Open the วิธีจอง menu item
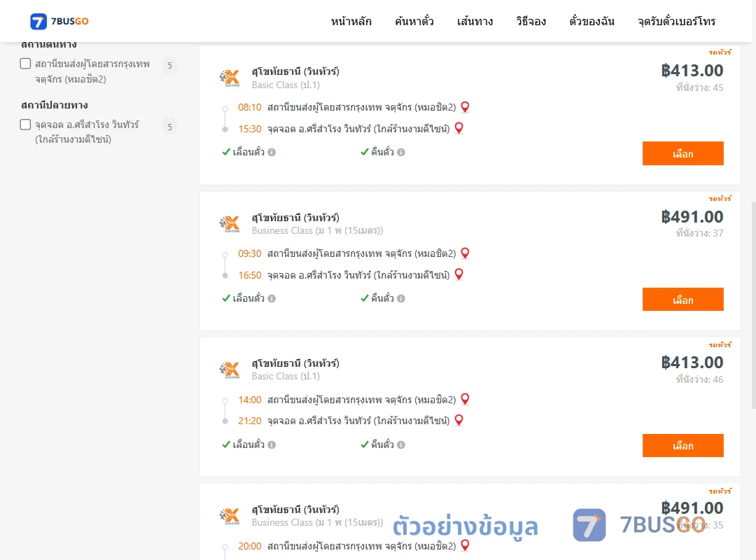756x560 pixels. (531, 21)
